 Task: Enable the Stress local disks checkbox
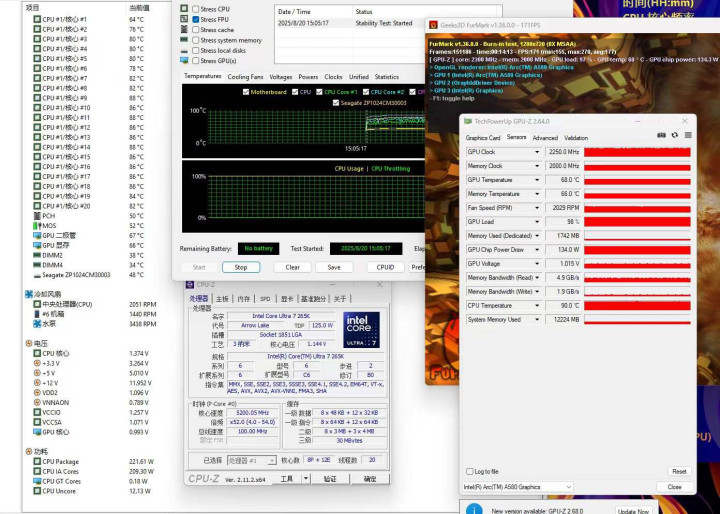coord(196,51)
